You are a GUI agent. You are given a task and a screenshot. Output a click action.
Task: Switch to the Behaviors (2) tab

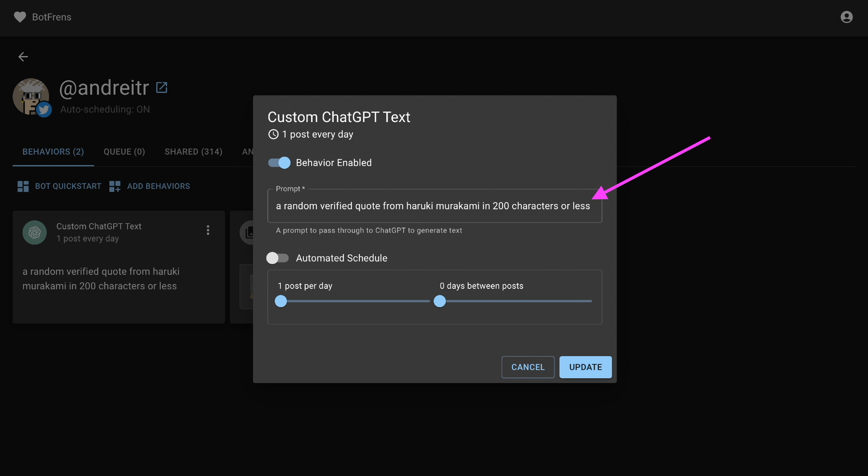53,152
